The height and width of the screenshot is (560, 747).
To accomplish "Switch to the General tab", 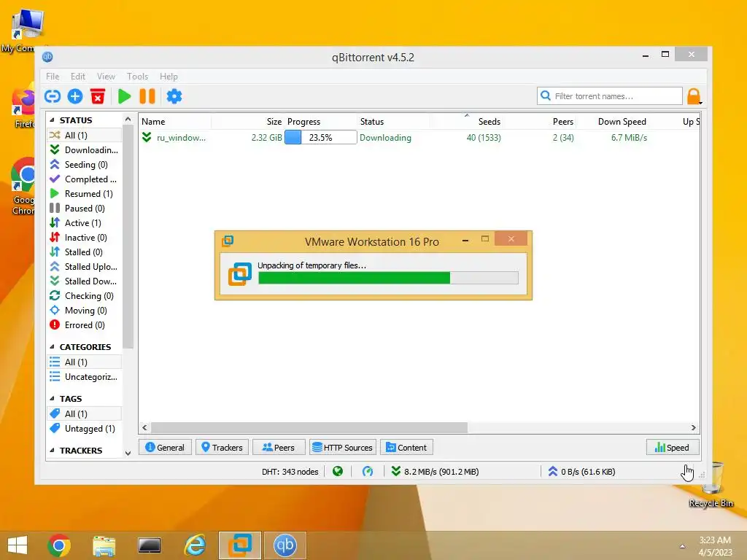I will pos(165,447).
